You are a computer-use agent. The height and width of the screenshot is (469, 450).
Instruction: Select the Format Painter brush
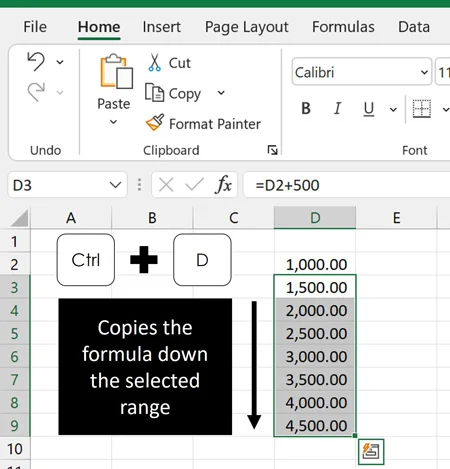coord(155,122)
